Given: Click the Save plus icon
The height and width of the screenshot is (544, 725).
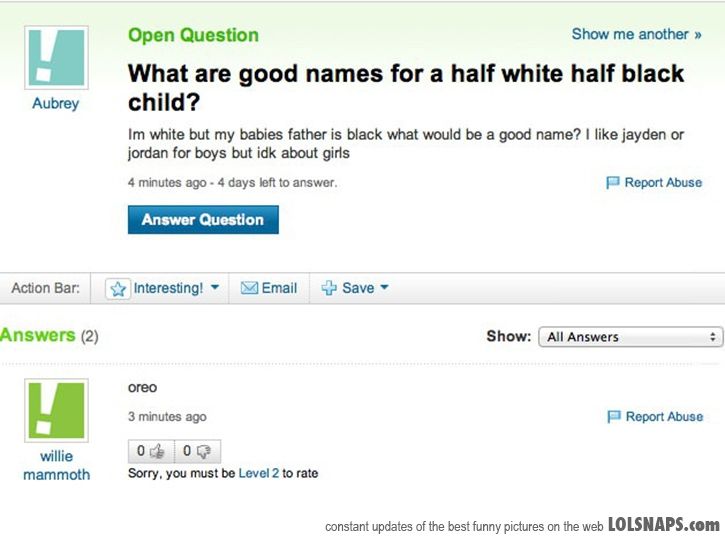Looking at the screenshot, I should (x=328, y=288).
